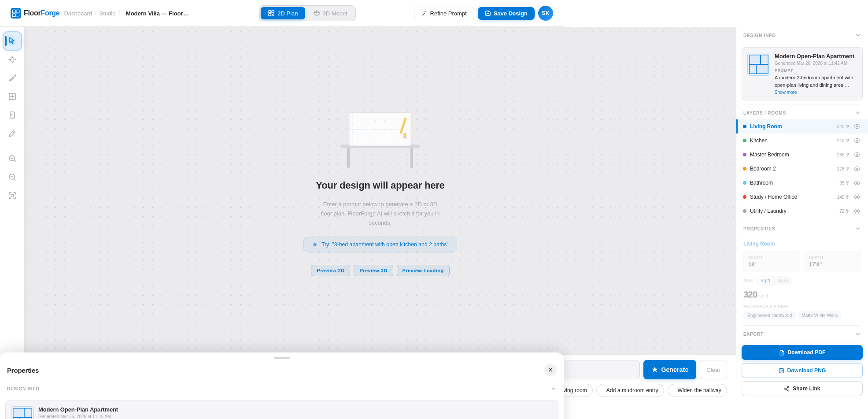Collapse the Design Info section in right panel
Viewport: 868px width, 419px height.
pyautogui.click(x=857, y=35)
